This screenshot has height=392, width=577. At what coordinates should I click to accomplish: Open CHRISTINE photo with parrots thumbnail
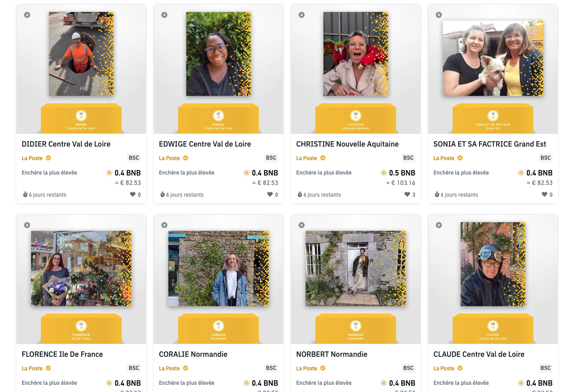click(356, 54)
